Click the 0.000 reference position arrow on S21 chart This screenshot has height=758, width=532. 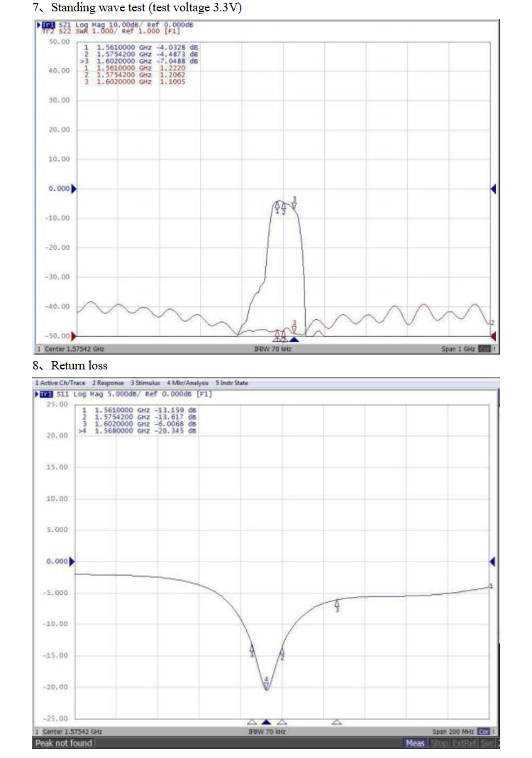pyautogui.click(x=74, y=189)
